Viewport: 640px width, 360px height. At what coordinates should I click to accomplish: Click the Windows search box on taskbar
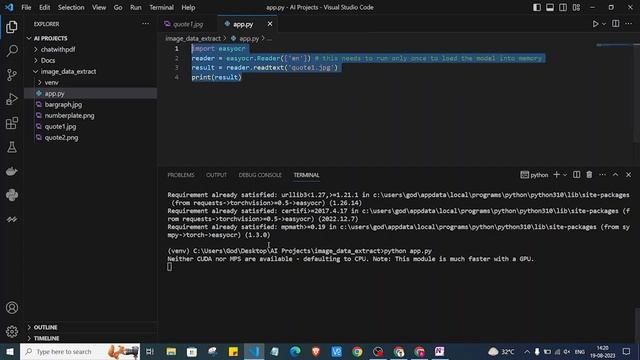pyautogui.click(x=80, y=351)
